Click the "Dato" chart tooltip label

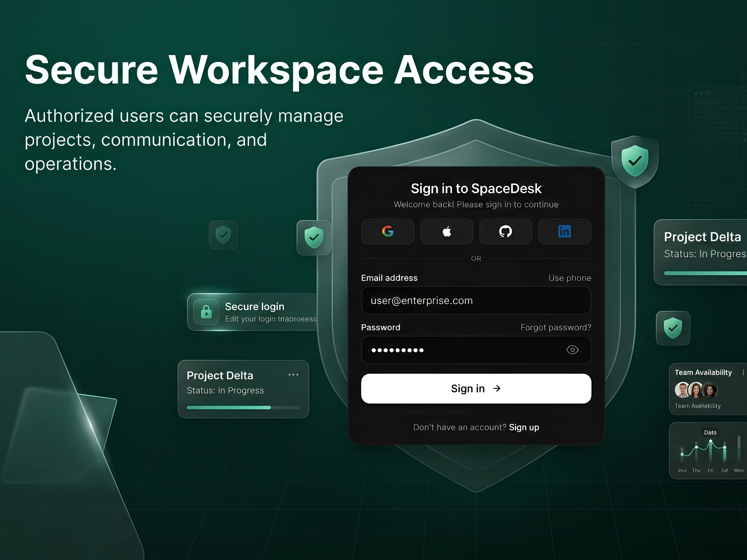[x=710, y=432]
